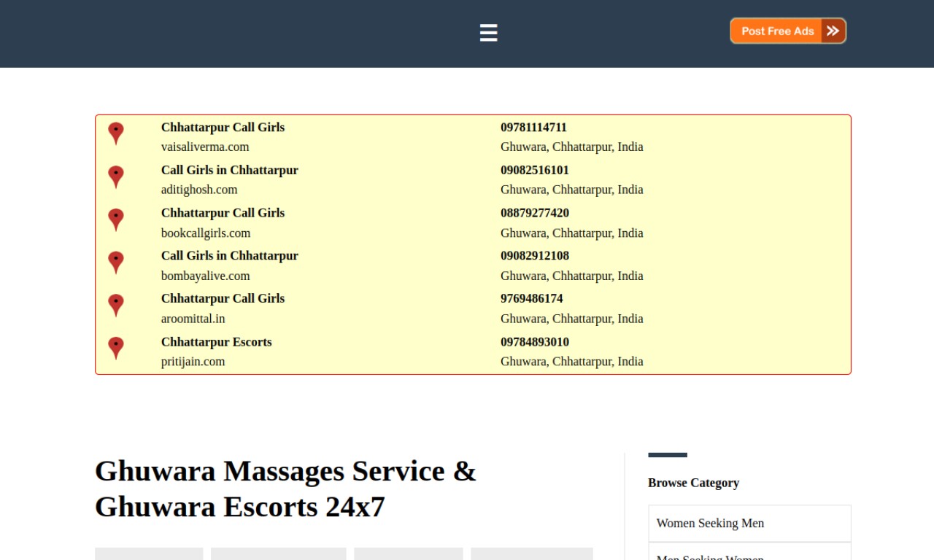934x560 pixels.
Task: Click the location text under 09781114711
Action: [572, 147]
